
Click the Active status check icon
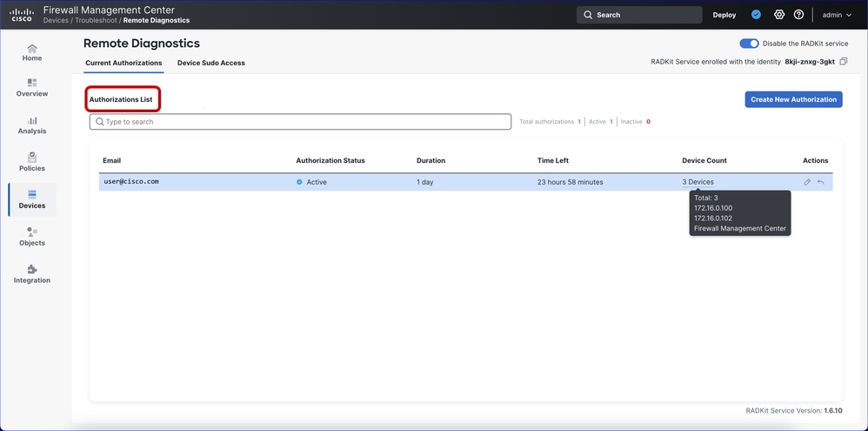tap(299, 182)
